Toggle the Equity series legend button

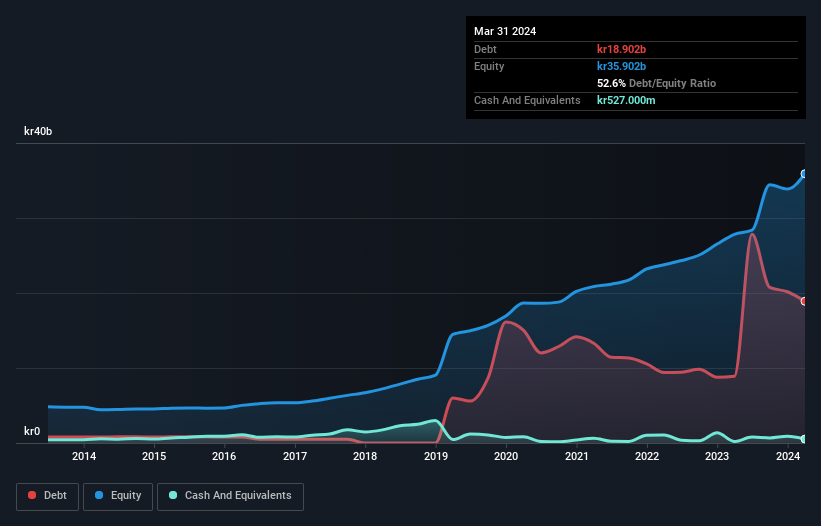tap(118, 496)
